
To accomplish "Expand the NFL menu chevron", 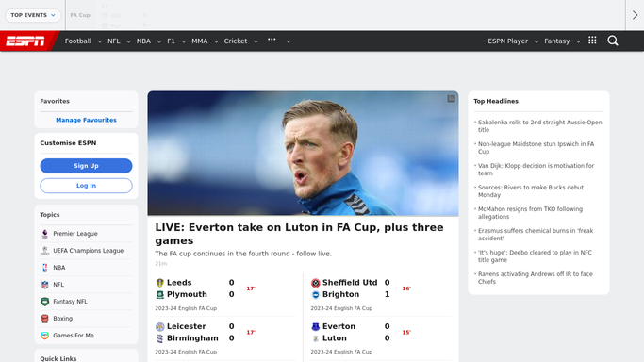I will [128, 41].
